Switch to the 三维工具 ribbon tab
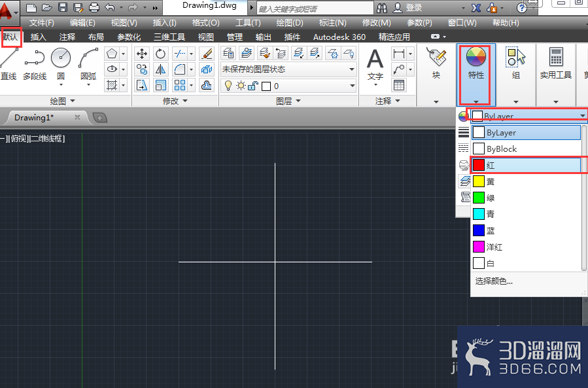This screenshot has width=588, height=388. click(169, 37)
